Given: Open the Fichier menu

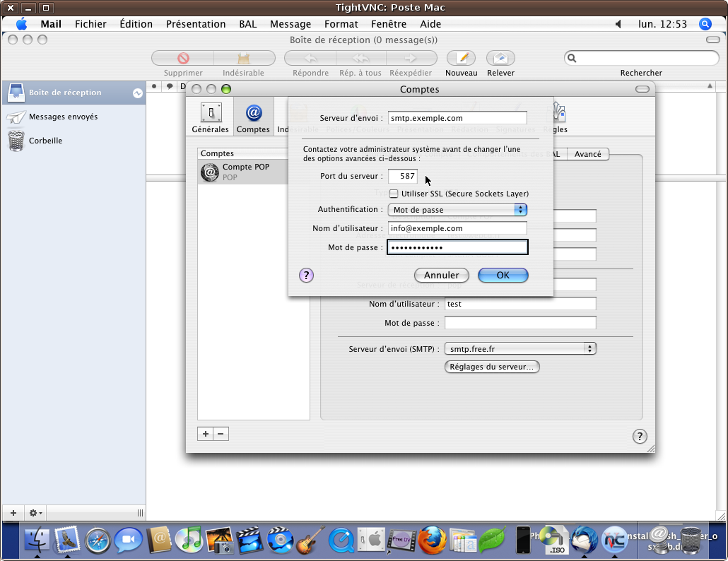Looking at the screenshot, I should click(90, 24).
